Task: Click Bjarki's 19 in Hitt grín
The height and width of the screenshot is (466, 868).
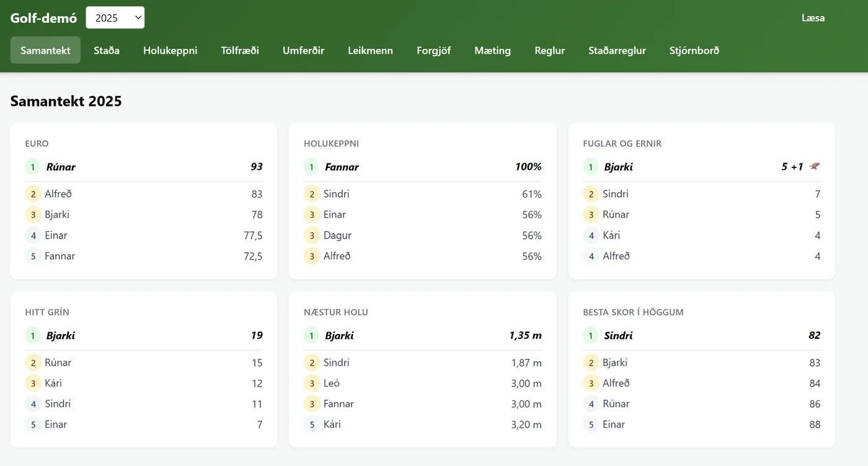Action: [x=257, y=335]
